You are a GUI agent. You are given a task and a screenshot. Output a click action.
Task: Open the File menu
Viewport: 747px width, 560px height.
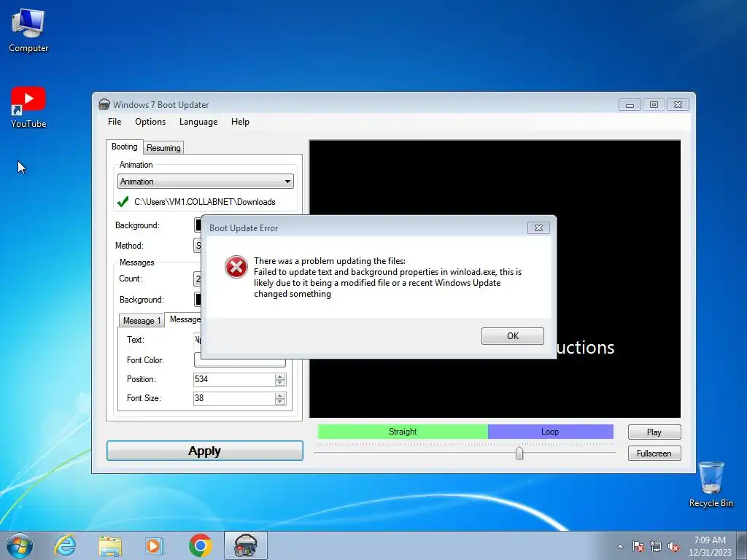115,122
